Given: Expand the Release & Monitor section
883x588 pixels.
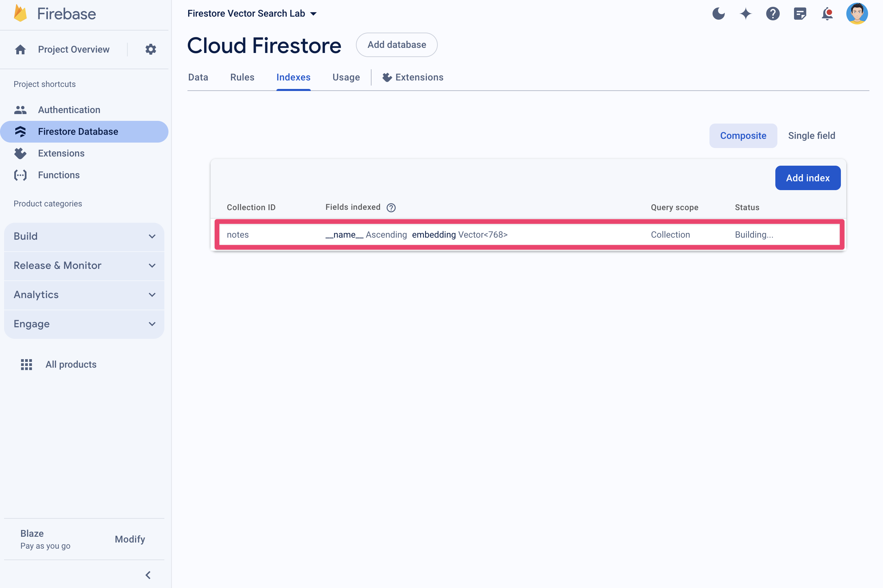Looking at the screenshot, I should (84, 265).
